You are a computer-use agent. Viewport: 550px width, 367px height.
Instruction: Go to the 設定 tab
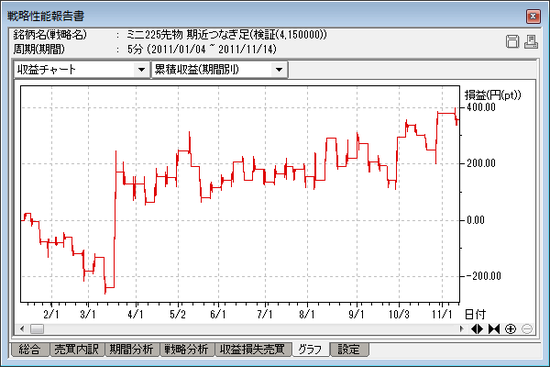[349, 349]
